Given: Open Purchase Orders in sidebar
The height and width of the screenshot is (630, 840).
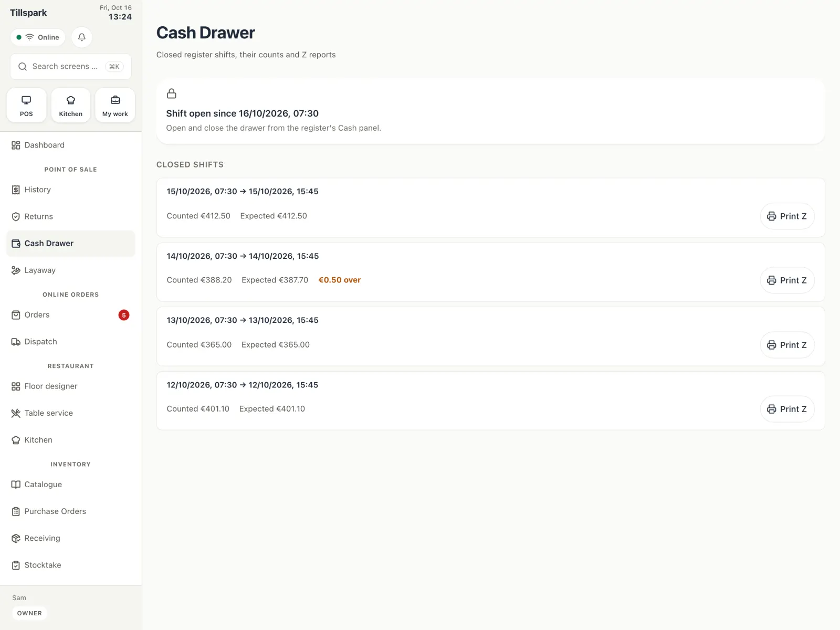Looking at the screenshot, I should tap(71, 511).
